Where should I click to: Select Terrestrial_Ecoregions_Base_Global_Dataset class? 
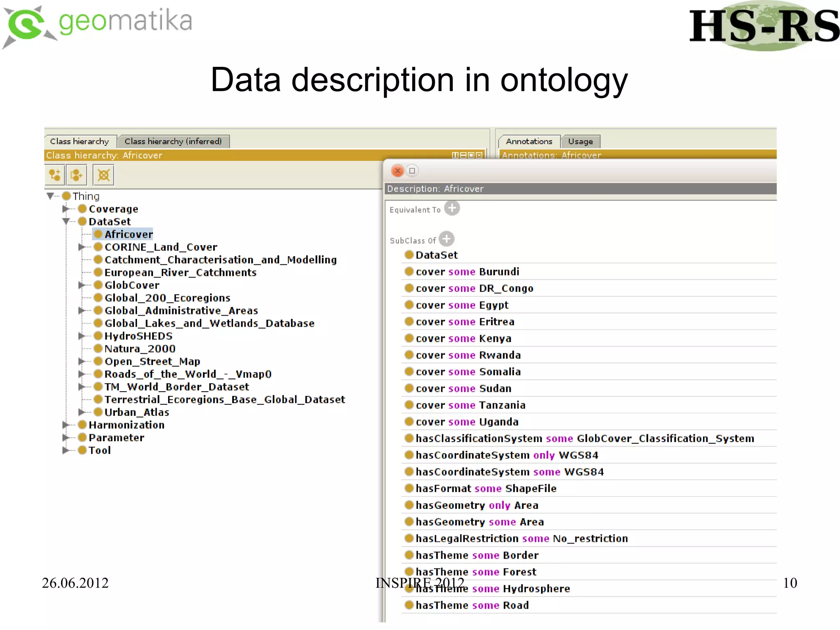(219, 400)
